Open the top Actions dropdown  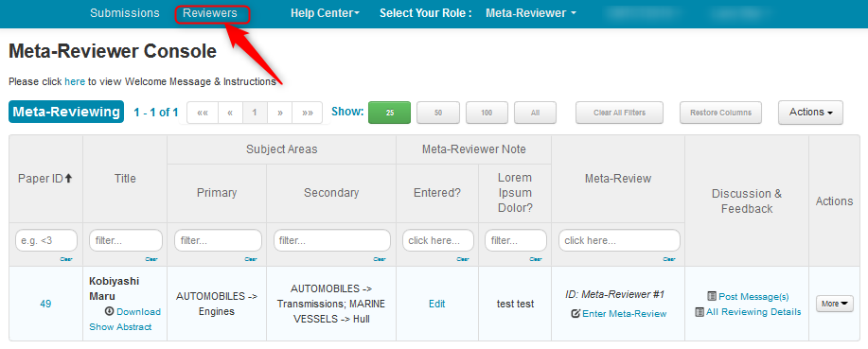pos(810,113)
